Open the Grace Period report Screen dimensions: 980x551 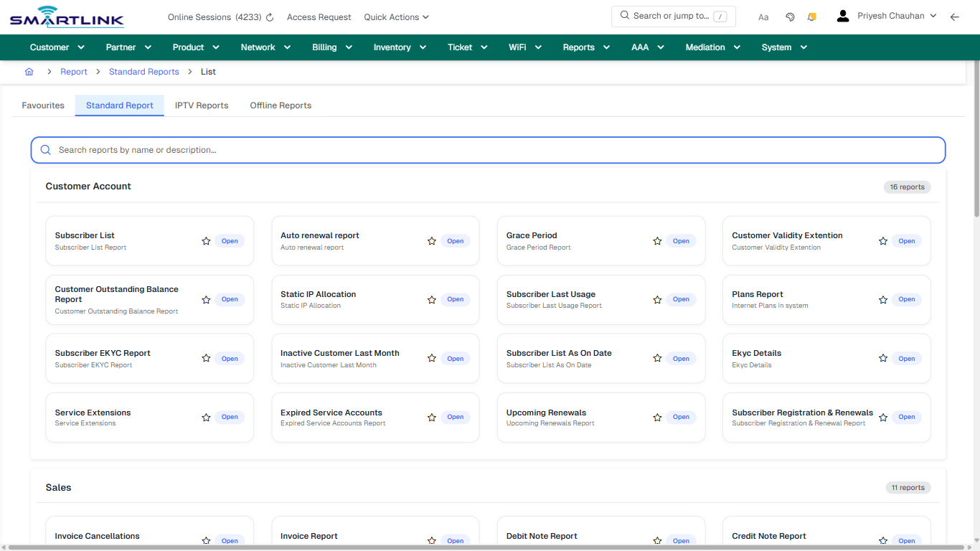[681, 241]
